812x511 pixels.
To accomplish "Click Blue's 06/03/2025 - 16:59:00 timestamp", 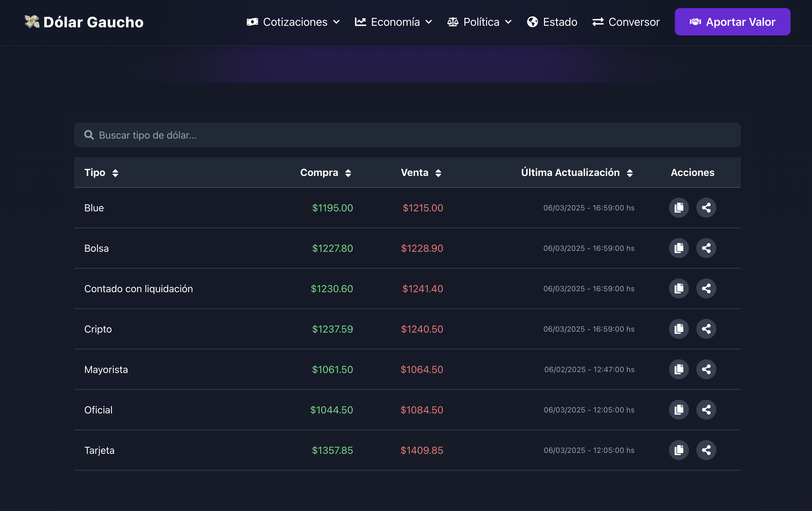I will tap(589, 208).
